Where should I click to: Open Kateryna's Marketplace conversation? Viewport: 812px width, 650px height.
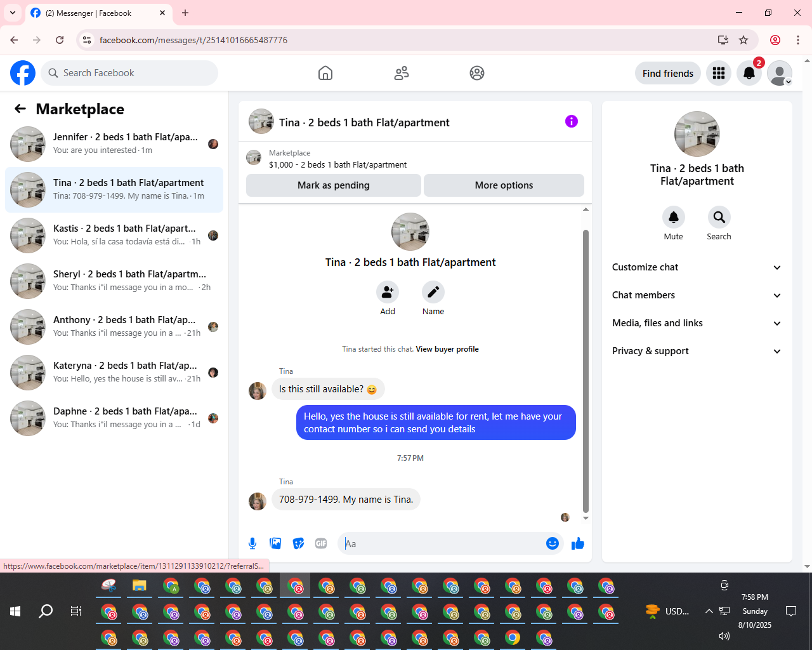(x=114, y=373)
